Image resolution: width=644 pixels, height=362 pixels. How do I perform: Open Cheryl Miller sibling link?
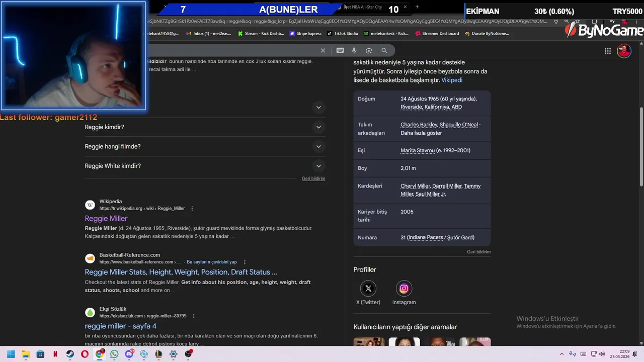415,186
